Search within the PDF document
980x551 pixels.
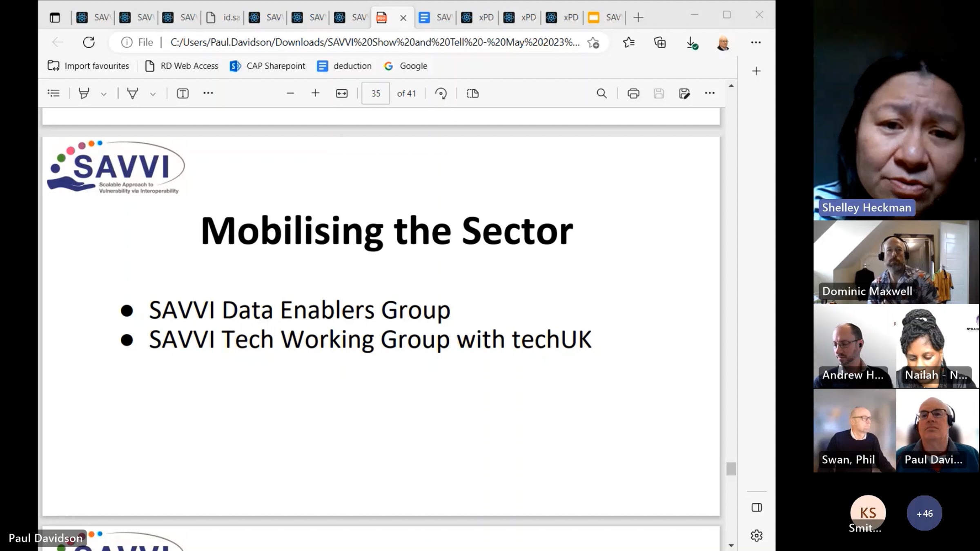pyautogui.click(x=601, y=93)
